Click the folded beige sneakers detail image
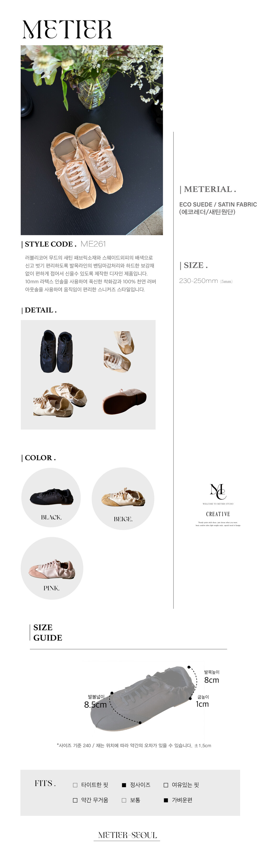This screenshot has height=868, width=262. pyautogui.click(x=60, y=400)
